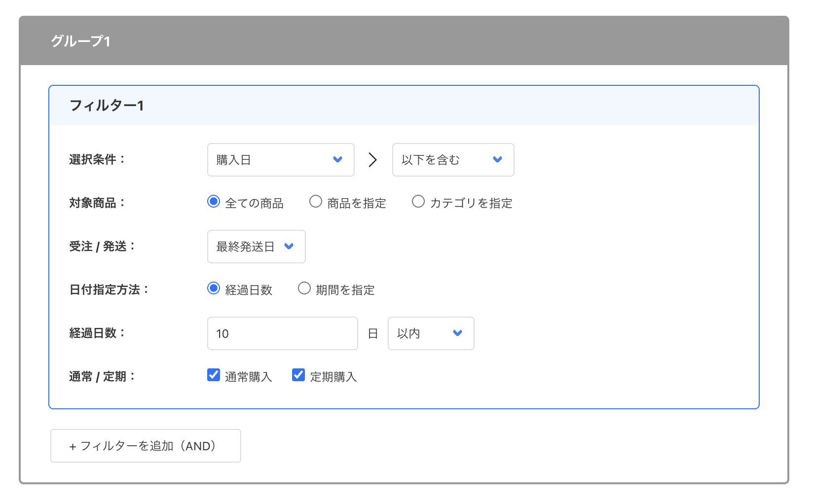Click the chevron icon on the 購入日 dropdown
The height and width of the screenshot is (504, 813).
[x=337, y=159]
